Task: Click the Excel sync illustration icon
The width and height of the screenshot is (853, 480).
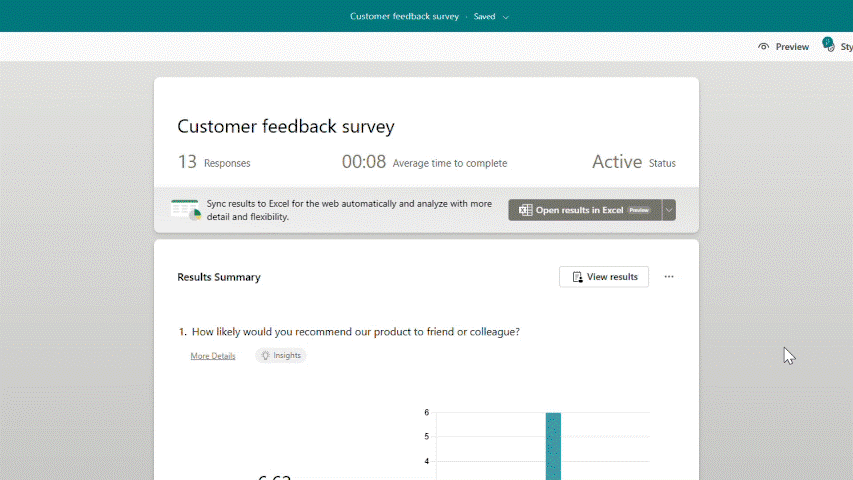Action: (x=185, y=210)
